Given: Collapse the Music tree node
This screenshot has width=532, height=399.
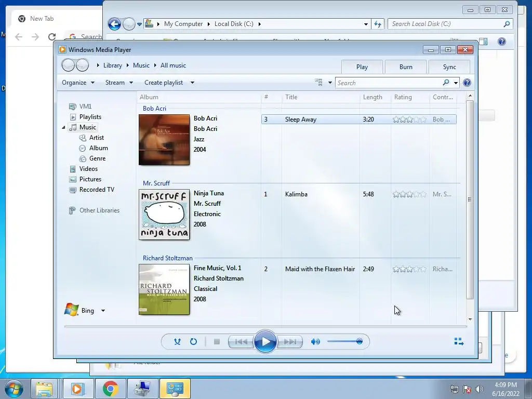Looking at the screenshot, I should (63, 127).
